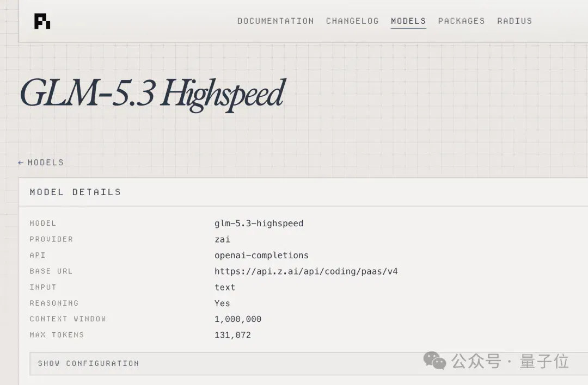Click the WeChat logo watermark icon
Screen dimensions: 588x385
[x=434, y=361]
